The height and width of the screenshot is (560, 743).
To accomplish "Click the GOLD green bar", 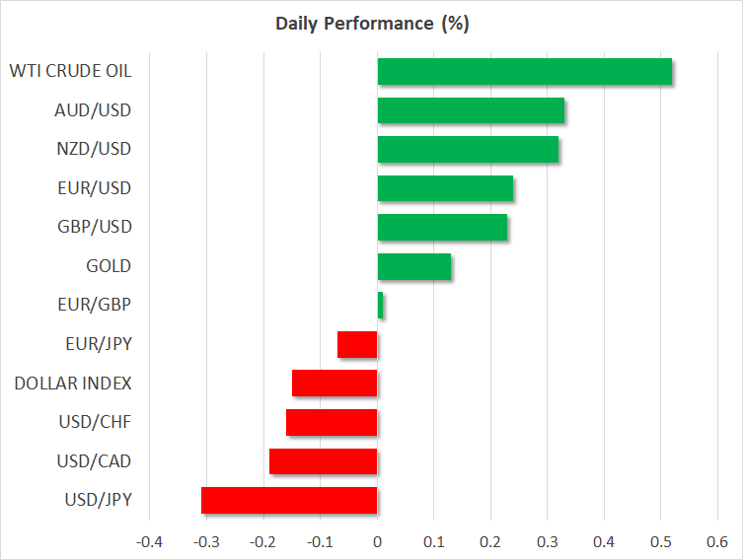I will click(414, 266).
